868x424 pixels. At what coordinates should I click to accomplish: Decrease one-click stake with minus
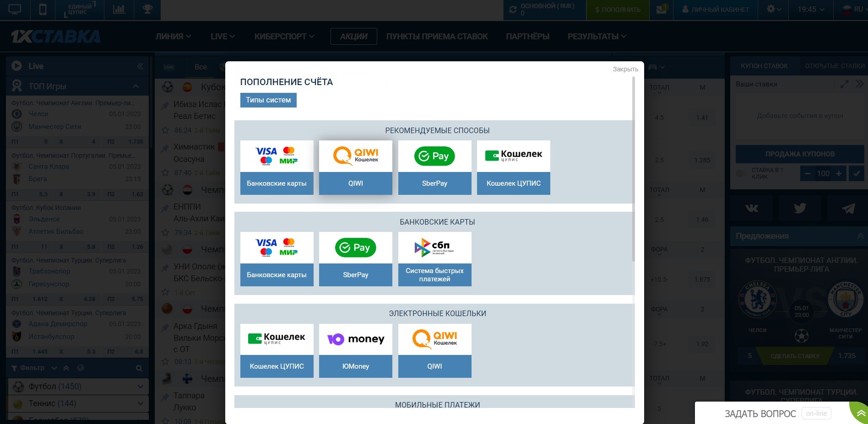coord(808,174)
